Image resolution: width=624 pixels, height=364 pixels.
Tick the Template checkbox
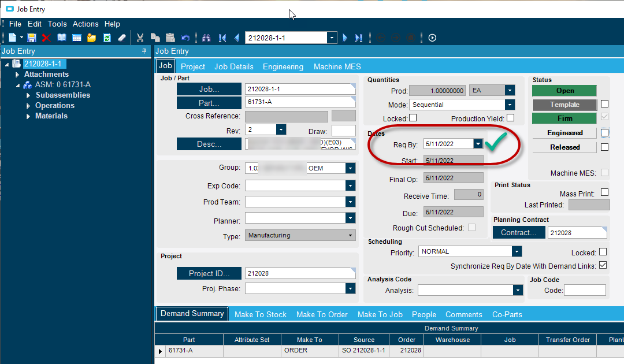(x=604, y=104)
